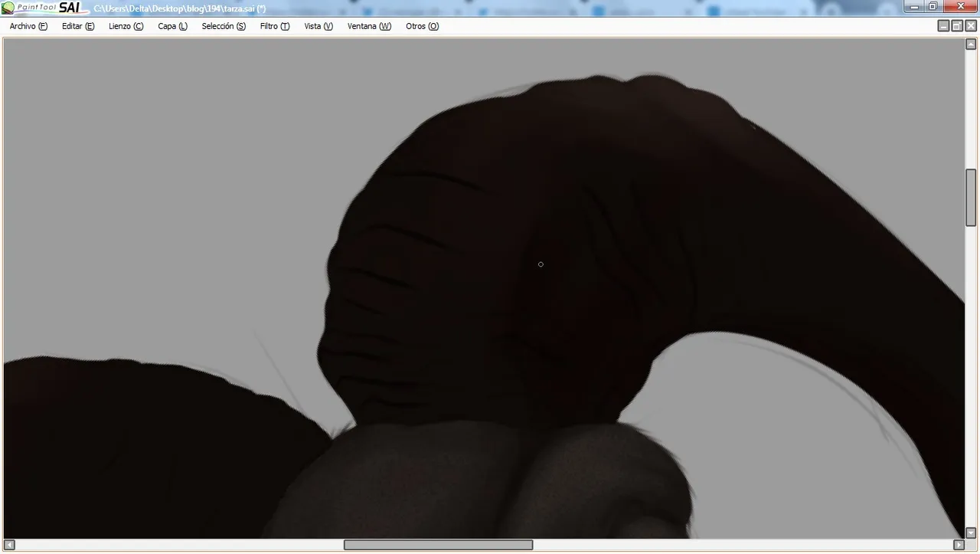
Task: Open the Vista menu
Action: (318, 26)
